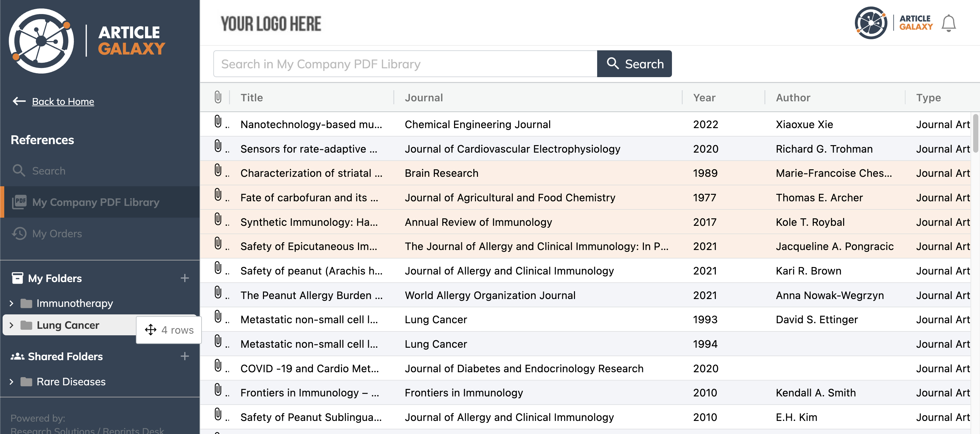The height and width of the screenshot is (434, 980).
Task: Open attachment paperclip for Characterization of striatal row
Action: coord(218,171)
